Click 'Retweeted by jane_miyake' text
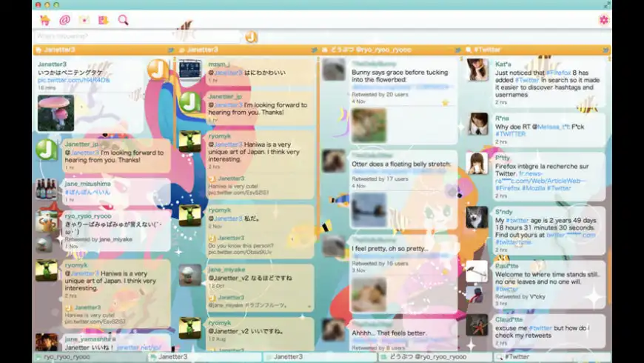 (98, 239)
